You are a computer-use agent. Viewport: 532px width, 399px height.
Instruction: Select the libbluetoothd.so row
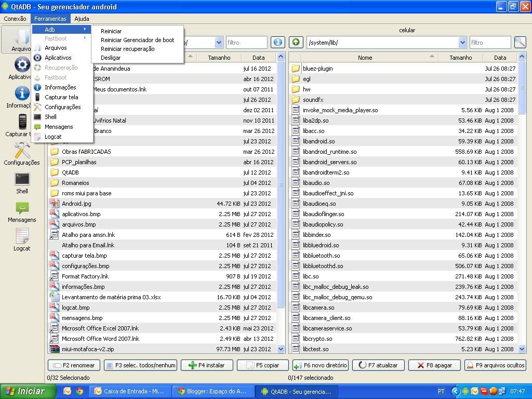(403, 266)
